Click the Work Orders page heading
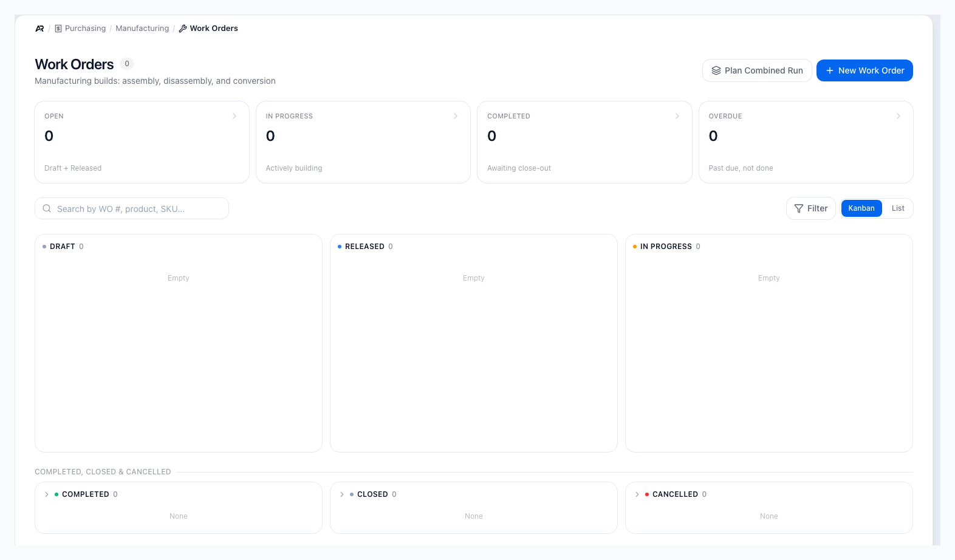This screenshot has width=955, height=560. click(74, 64)
